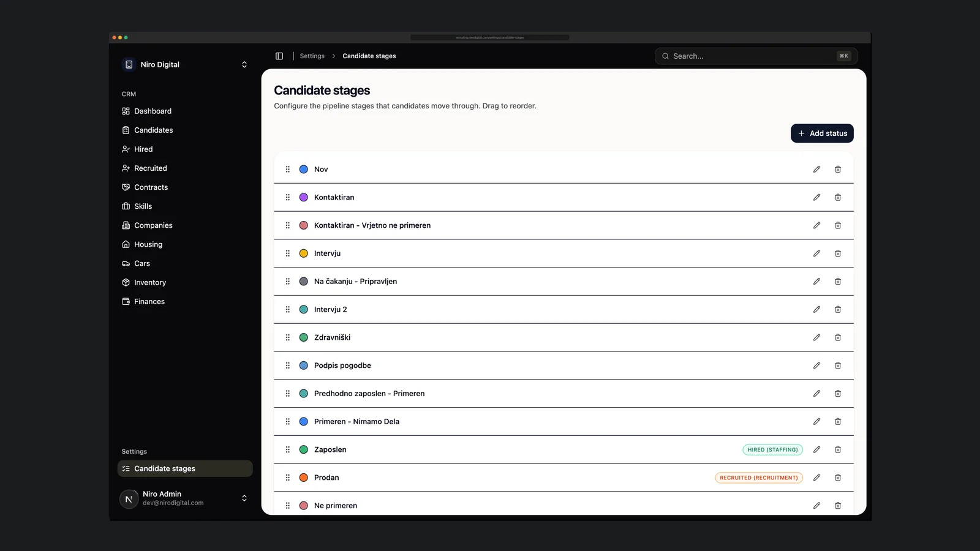The image size is (980, 551).
Task: Grab the drag handle for Zdravniški
Action: coord(288,337)
